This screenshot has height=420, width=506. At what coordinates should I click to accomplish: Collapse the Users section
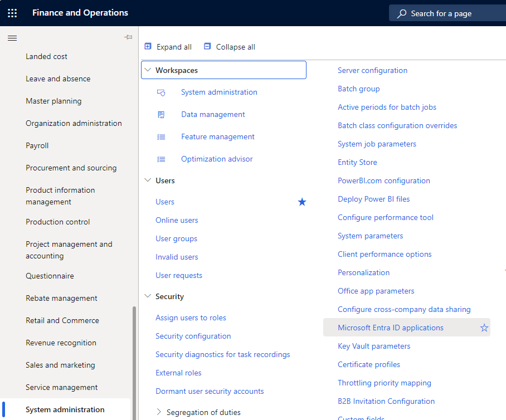(x=148, y=180)
